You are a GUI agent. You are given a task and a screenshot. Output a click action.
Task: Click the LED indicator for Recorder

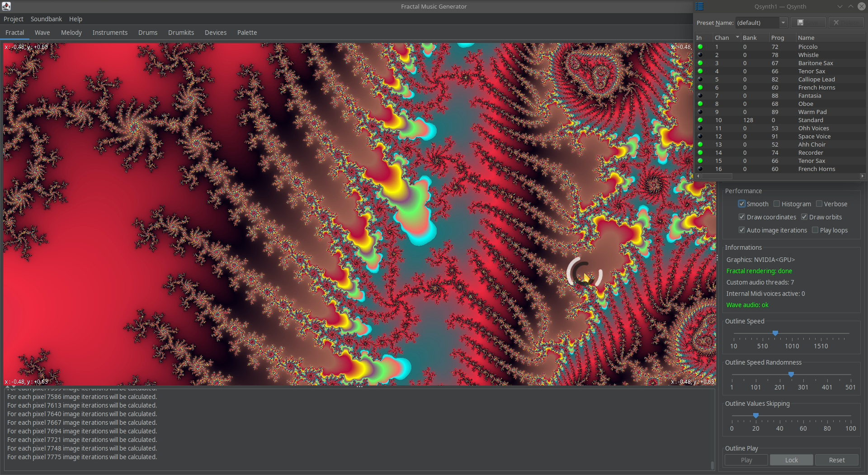700,152
